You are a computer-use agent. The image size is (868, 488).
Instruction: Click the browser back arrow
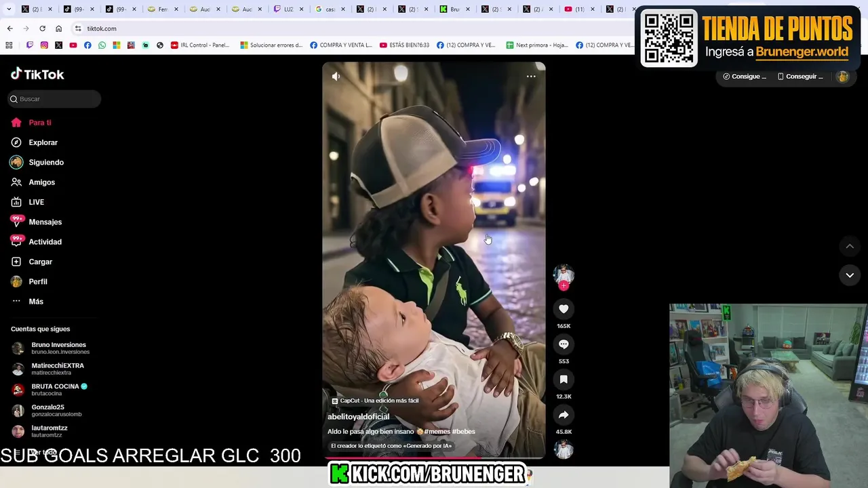point(9,28)
